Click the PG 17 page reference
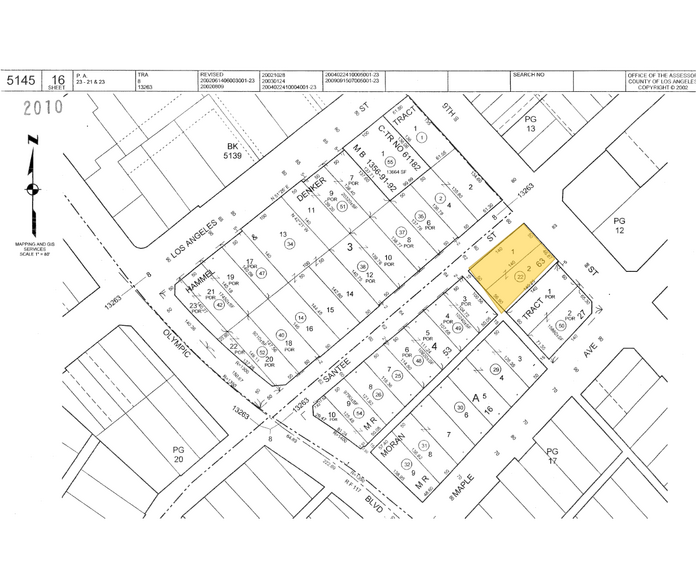 552,456
